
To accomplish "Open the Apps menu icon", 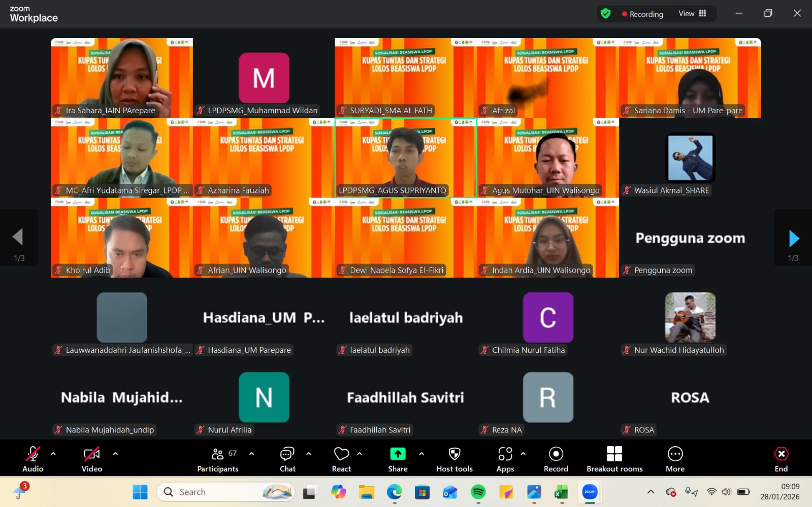I will click(x=505, y=459).
